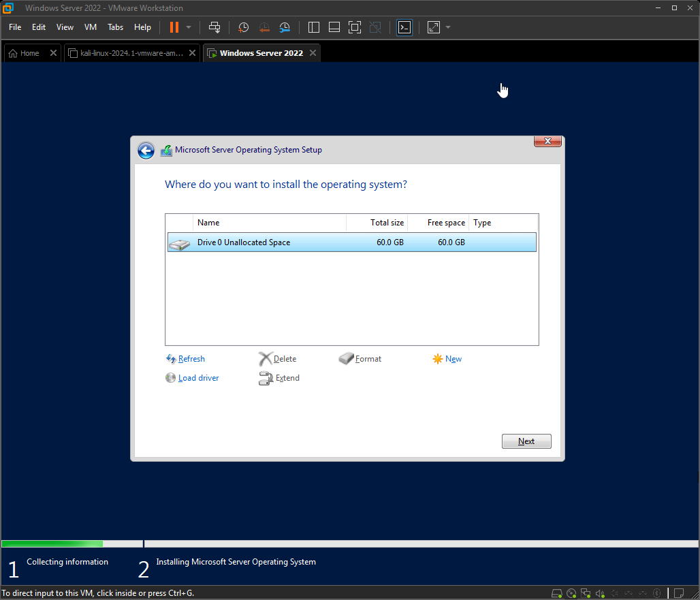Open the View menu
The width and height of the screenshot is (700, 600).
coord(65,27)
